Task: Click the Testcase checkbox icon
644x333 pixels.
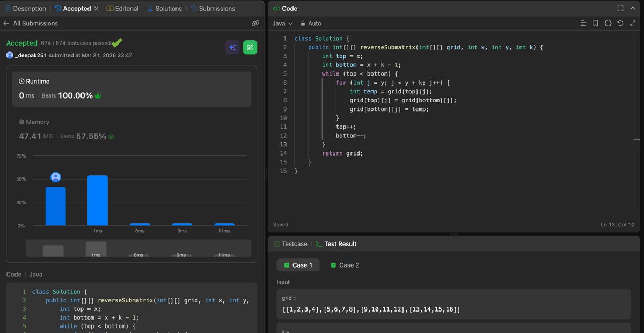Action: 276,244
